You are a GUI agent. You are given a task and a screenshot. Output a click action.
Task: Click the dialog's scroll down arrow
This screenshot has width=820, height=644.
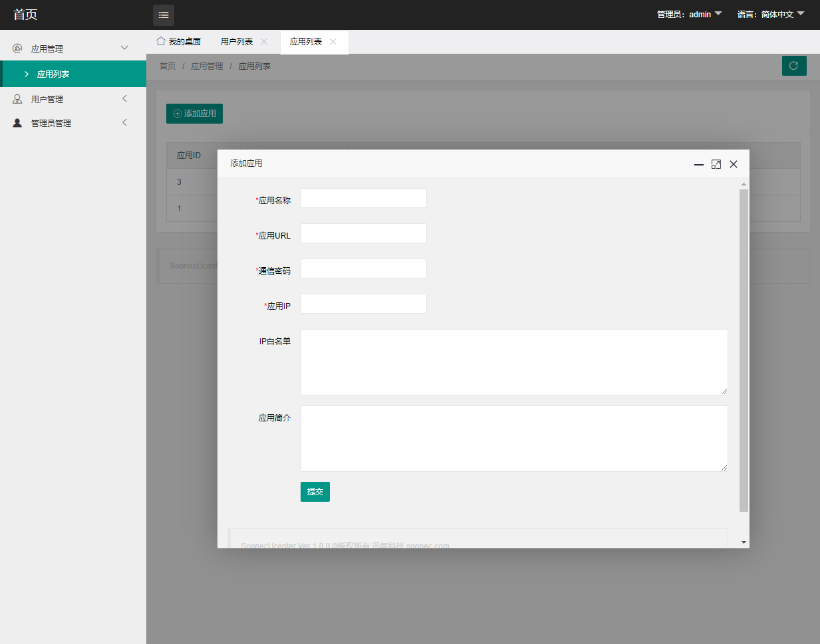(744, 542)
